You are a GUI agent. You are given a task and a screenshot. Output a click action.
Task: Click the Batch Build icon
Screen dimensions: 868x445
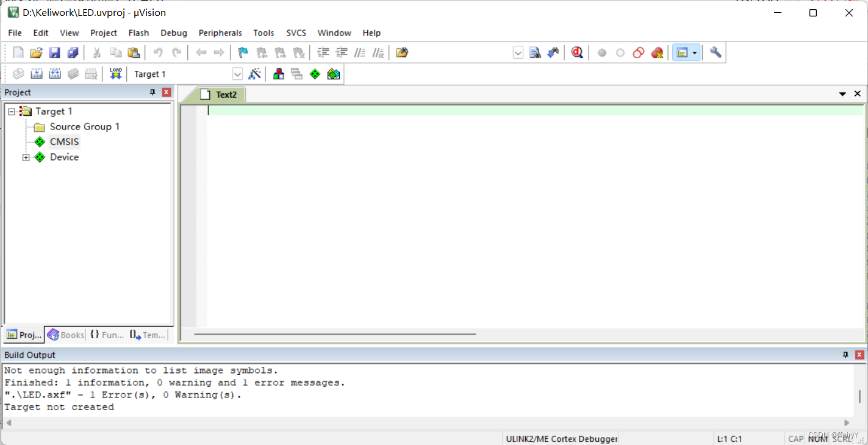tap(73, 74)
